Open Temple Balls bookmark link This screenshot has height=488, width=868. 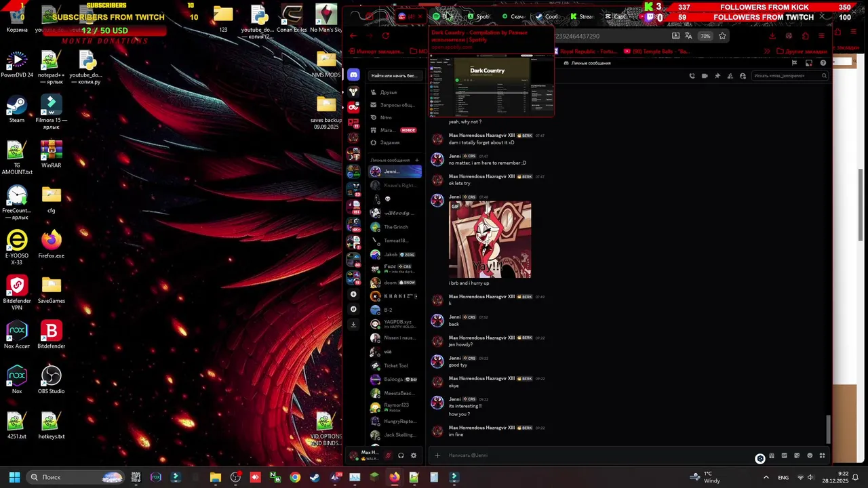(x=656, y=51)
